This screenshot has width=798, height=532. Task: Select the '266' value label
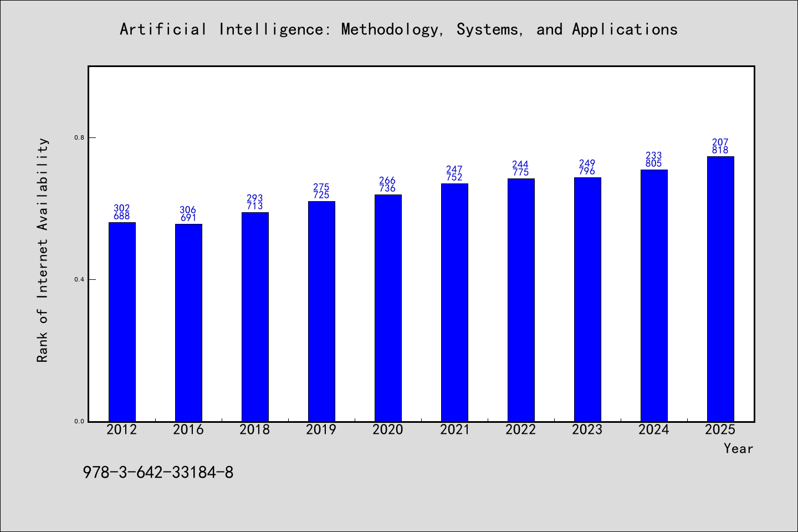pyautogui.click(x=388, y=181)
